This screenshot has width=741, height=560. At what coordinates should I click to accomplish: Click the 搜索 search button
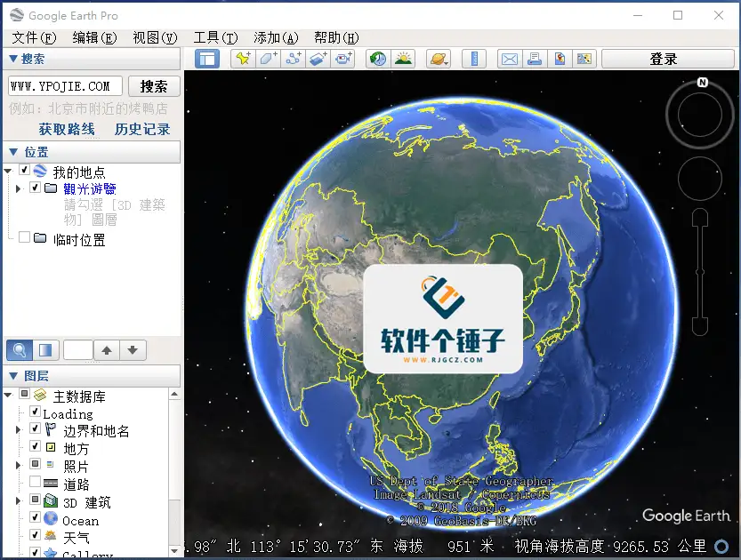click(x=154, y=86)
